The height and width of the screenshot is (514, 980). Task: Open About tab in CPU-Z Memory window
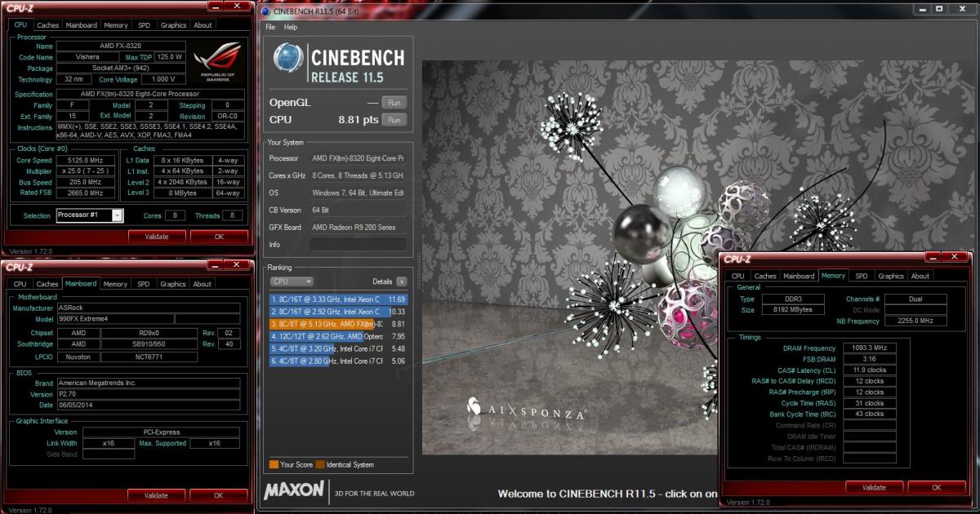[920, 276]
